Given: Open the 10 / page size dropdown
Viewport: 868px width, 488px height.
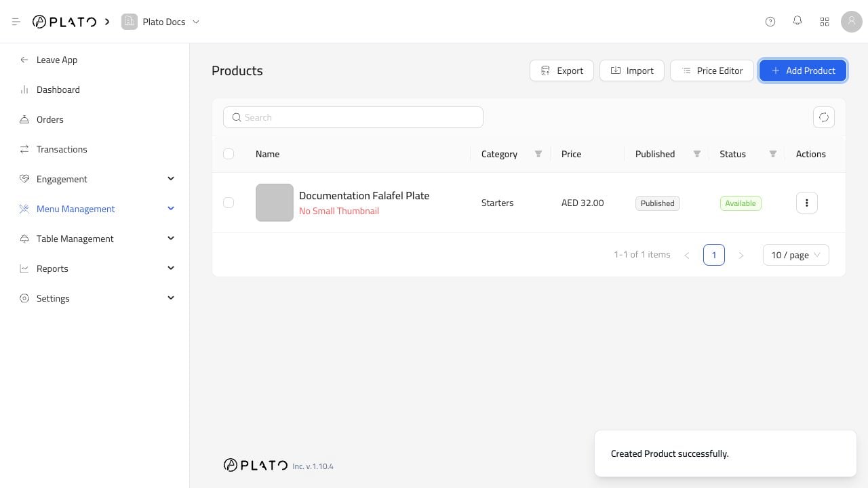Looking at the screenshot, I should coord(796,255).
